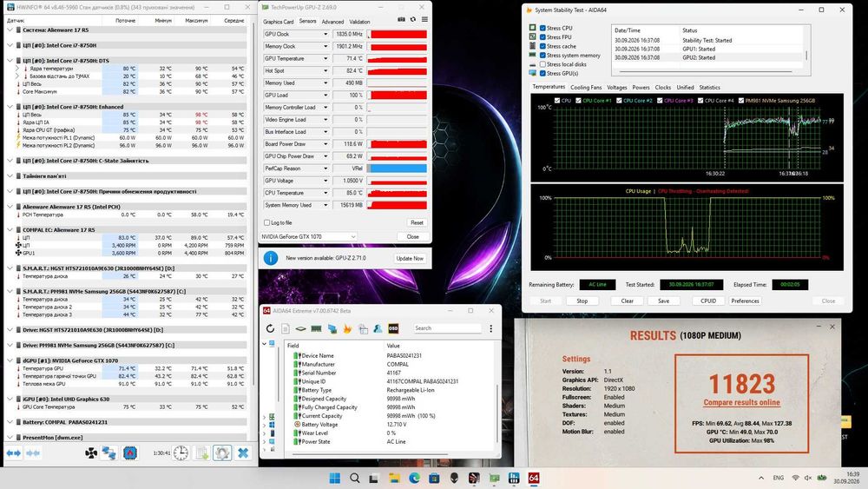Screen dimensions: 868x489
Task: Click the Stop button in System Stability Test
Action: pos(582,301)
